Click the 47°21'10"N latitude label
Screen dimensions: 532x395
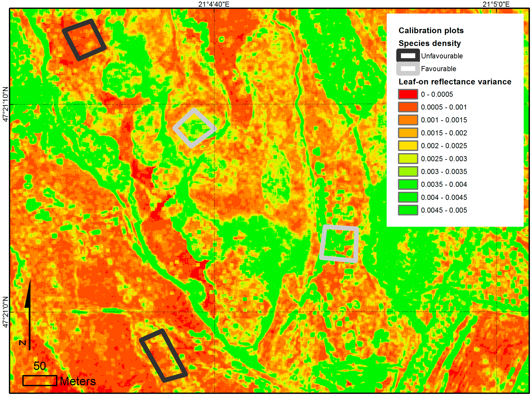[x=5, y=104]
